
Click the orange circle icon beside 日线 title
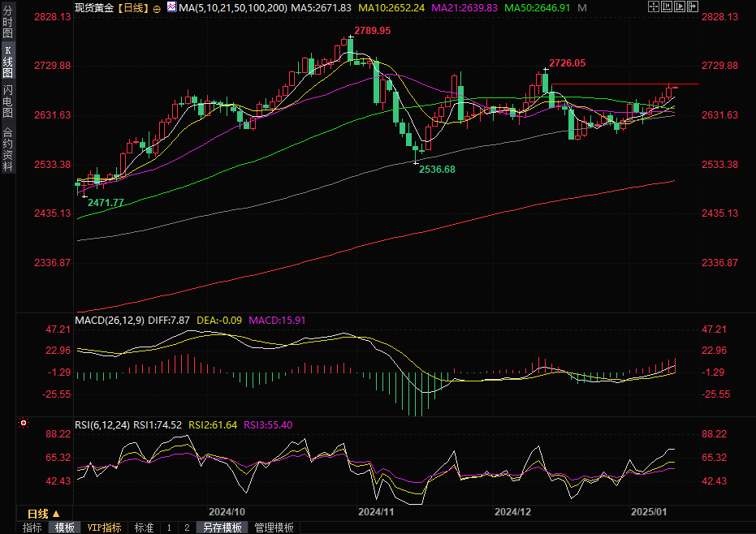coord(157,8)
